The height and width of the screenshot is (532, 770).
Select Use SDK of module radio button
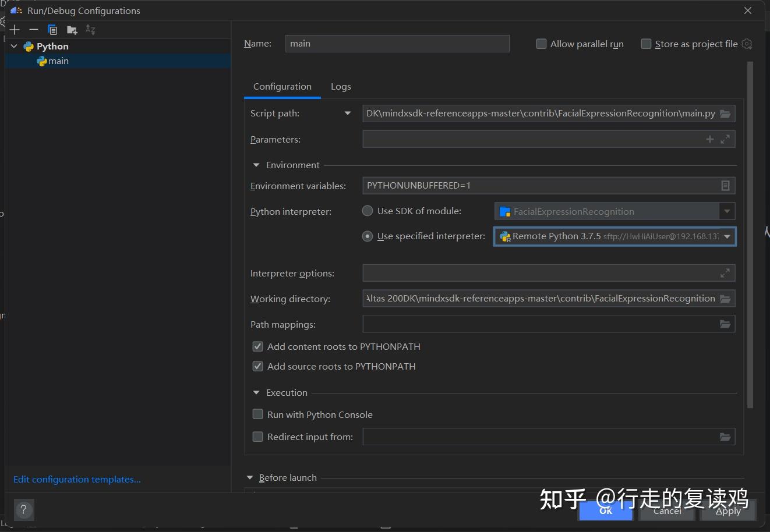(368, 211)
